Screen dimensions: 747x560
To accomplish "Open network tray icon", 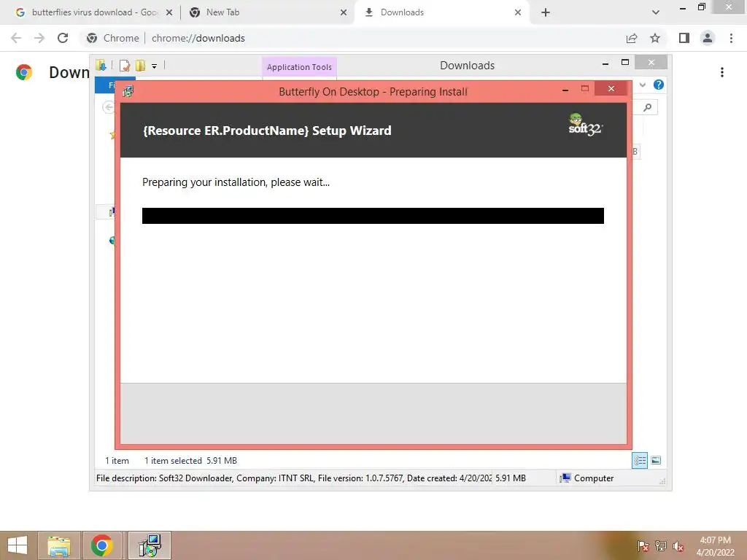I will (660, 545).
